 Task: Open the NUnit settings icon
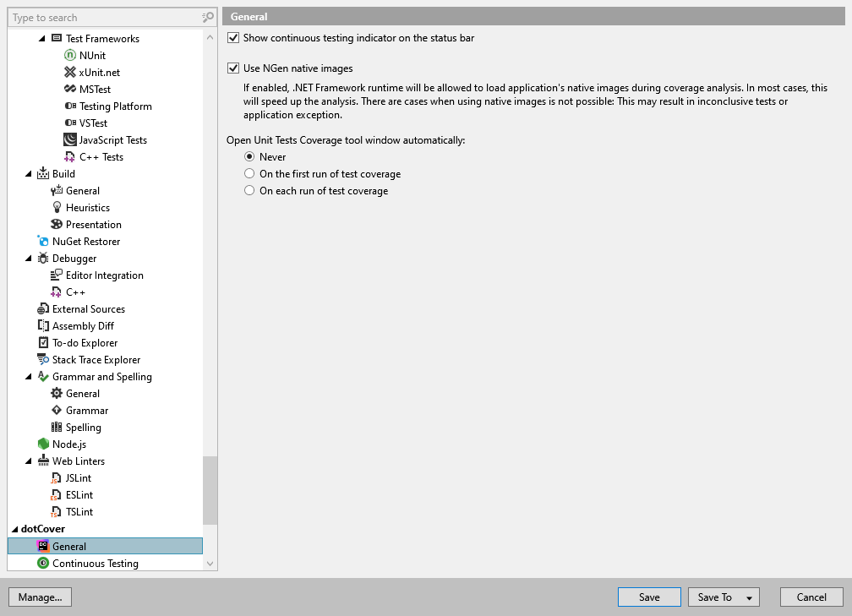pyautogui.click(x=70, y=56)
